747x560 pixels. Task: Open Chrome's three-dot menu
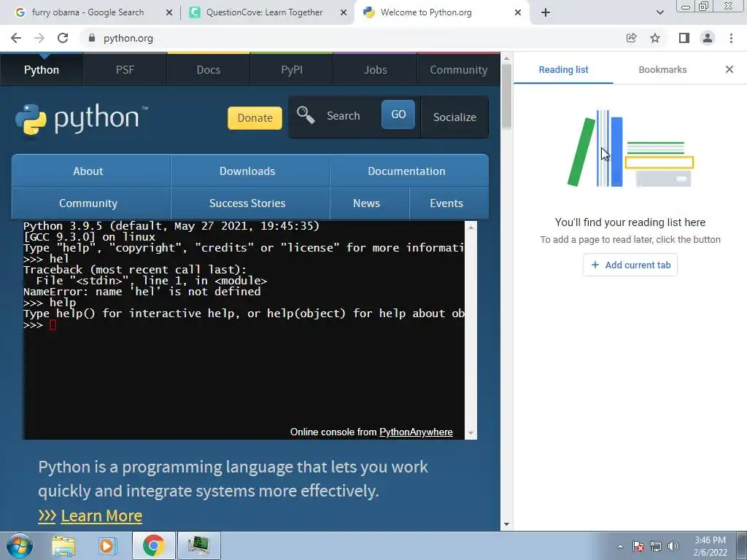pos(731,38)
